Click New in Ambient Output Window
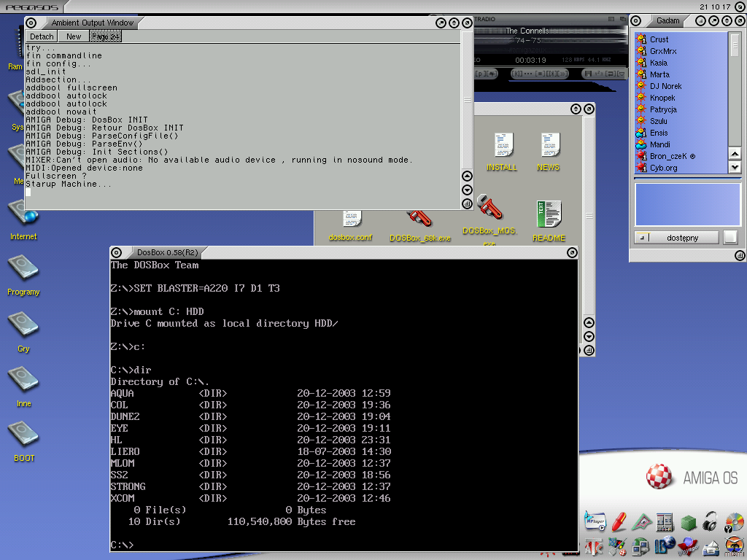 tap(74, 36)
